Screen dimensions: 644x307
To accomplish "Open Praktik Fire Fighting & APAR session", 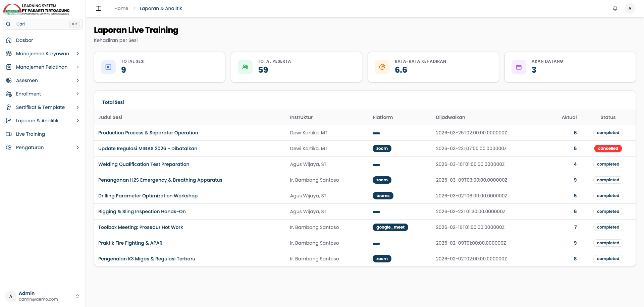I will coord(130,243).
